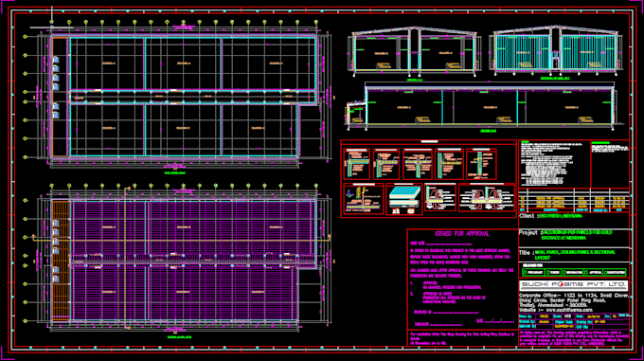Viewport: 644px width, 361px height.
Task: Tick the Approval release checkbox
Action: click(x=586, y=273)
